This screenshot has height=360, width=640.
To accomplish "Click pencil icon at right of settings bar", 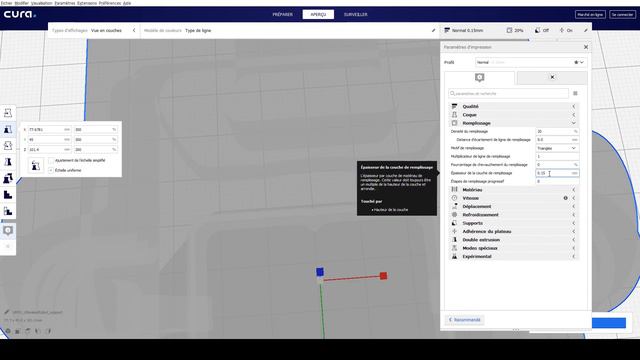I will tap(585, 31).
